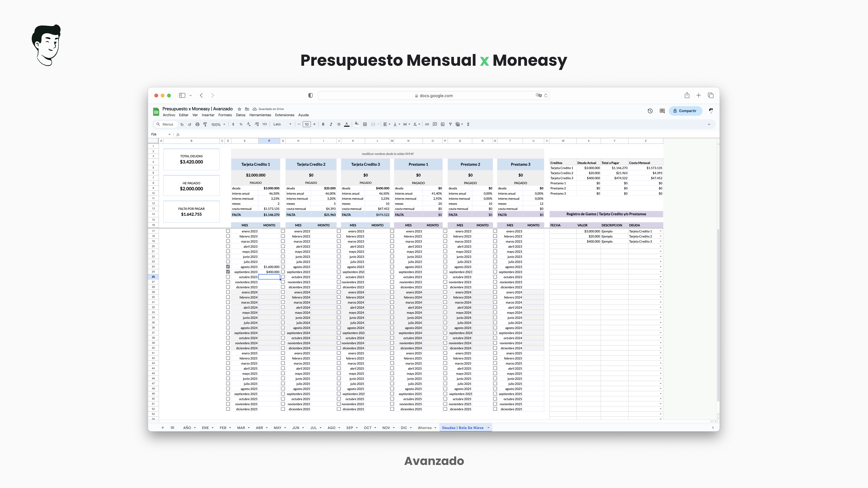Screen dimensions: 868x488
Task: Switch to the AÑO sheet tab
Action: pyautogui.click(x=187, y=428)
